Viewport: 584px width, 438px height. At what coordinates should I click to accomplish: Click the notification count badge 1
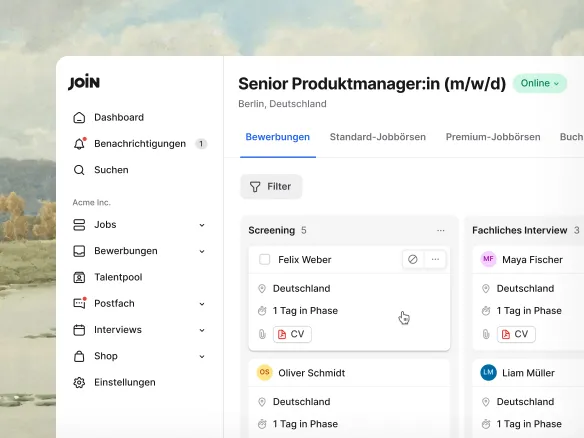201,144
